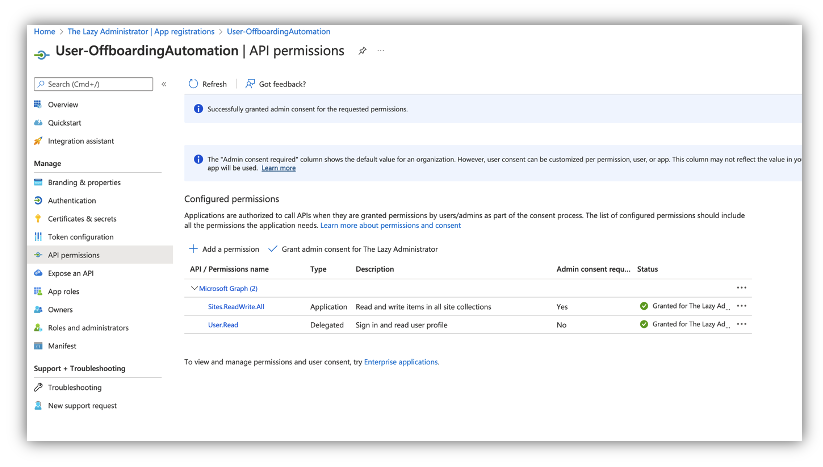The image size is (823, 467).
Task: Open more options for Sites.ReadWrite.All row
Action: point(741,306)
